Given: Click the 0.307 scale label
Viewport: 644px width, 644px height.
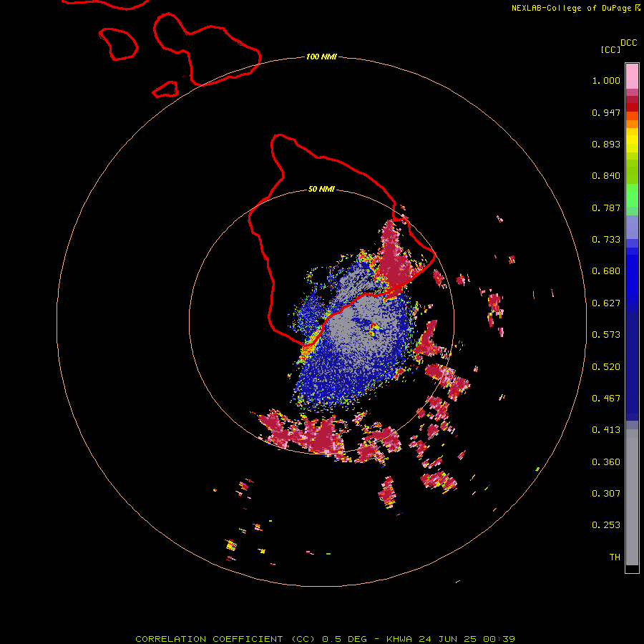Looking at the screenshot, I should tap(606, 494).
